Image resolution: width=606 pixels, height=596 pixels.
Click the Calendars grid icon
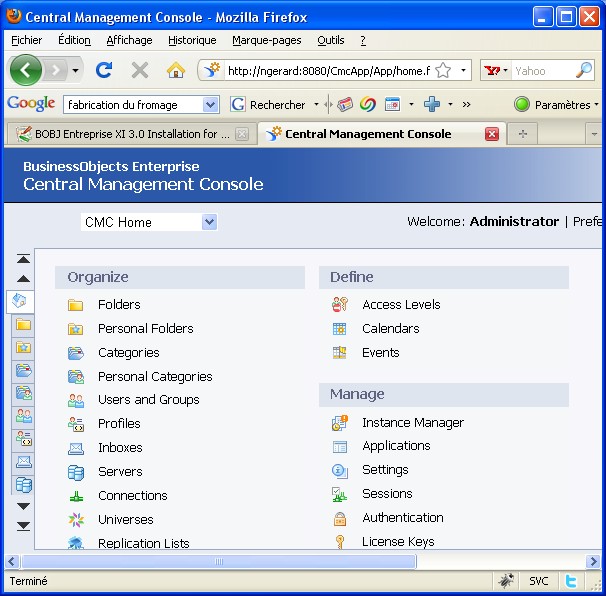tap(340, 329)
